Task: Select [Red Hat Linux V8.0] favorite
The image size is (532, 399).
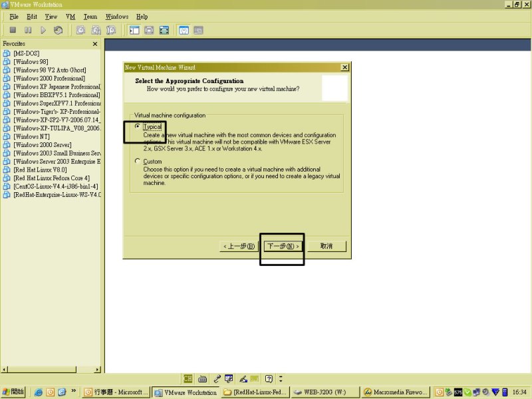Action: (40, 170)
